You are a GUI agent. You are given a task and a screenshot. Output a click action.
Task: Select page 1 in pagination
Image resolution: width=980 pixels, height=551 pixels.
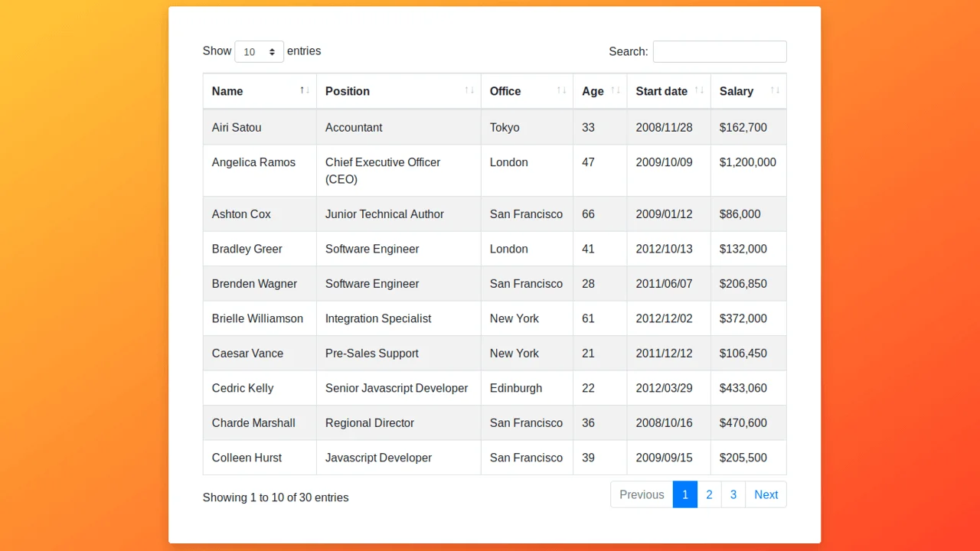pyautogui.click(x=684, y=494)
